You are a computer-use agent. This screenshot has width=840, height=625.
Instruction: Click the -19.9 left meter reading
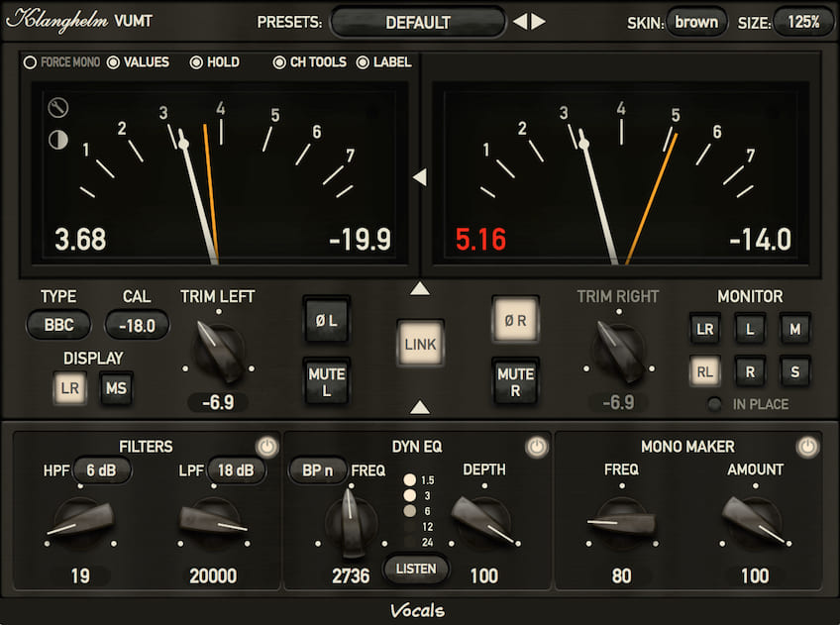pyautogui.click(x=360, y=240)
